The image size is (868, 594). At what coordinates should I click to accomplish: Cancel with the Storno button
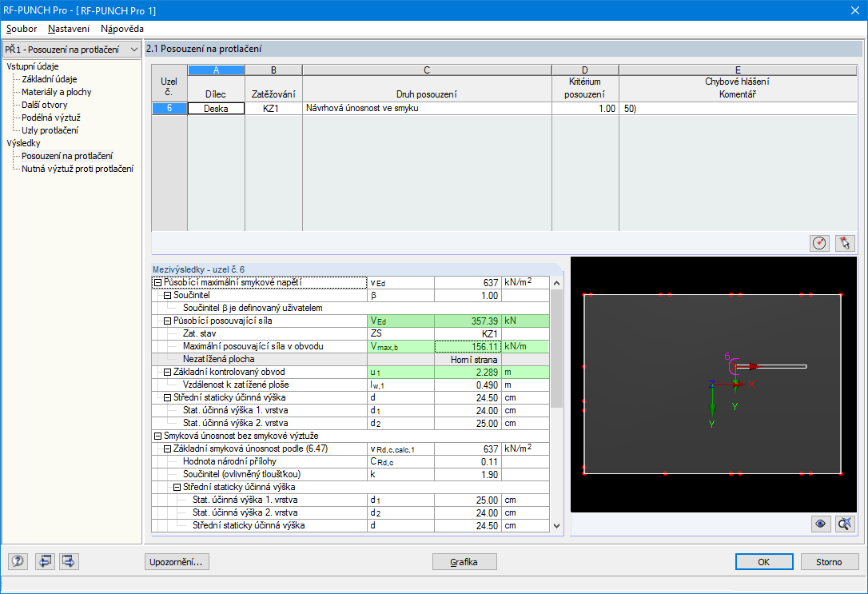(829, 562)
